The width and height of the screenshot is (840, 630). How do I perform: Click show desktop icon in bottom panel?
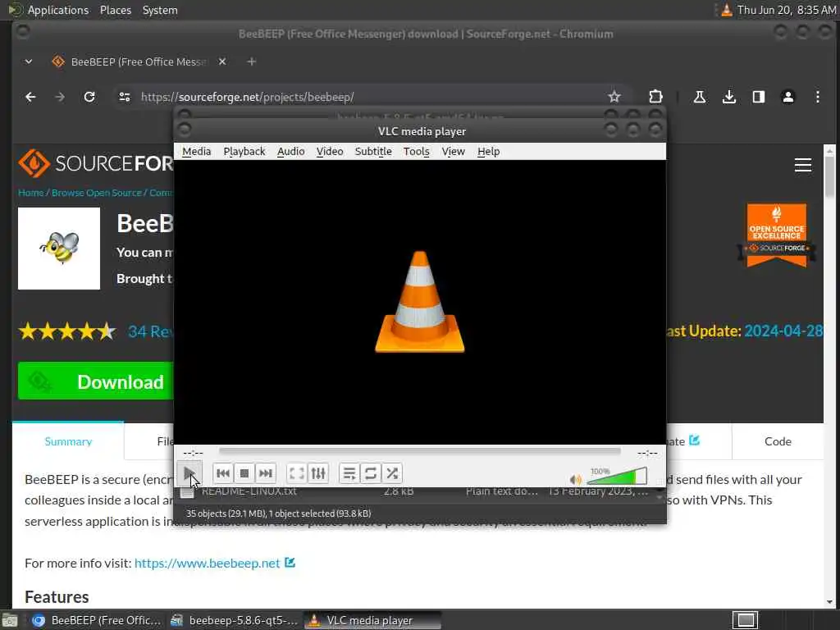click(10, 621)
